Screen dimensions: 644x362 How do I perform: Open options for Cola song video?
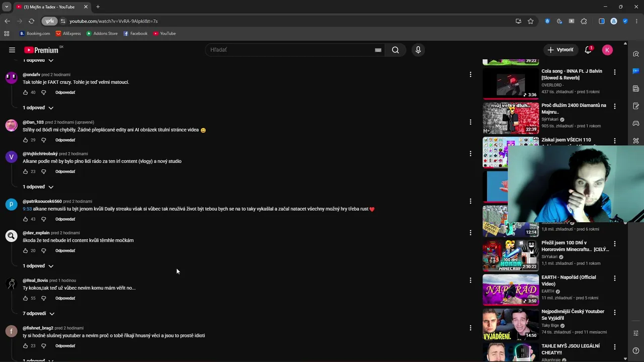click(614, 72)
